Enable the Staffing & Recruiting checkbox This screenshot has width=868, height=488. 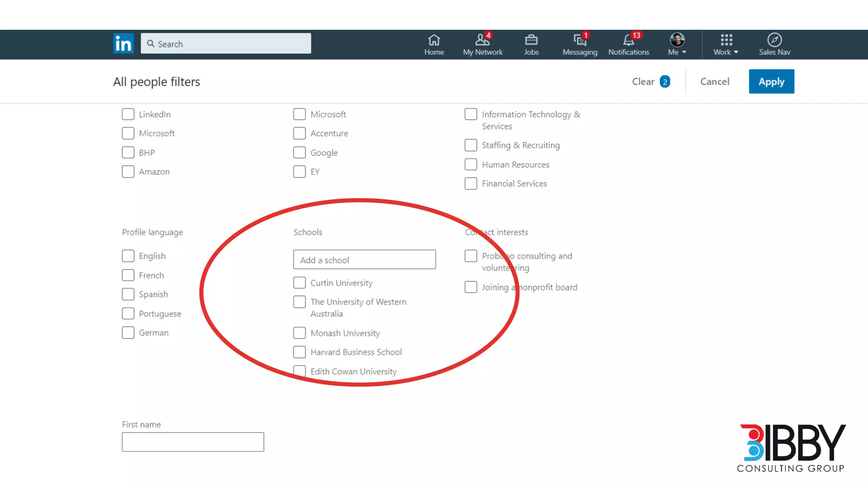tap(470, 145)
